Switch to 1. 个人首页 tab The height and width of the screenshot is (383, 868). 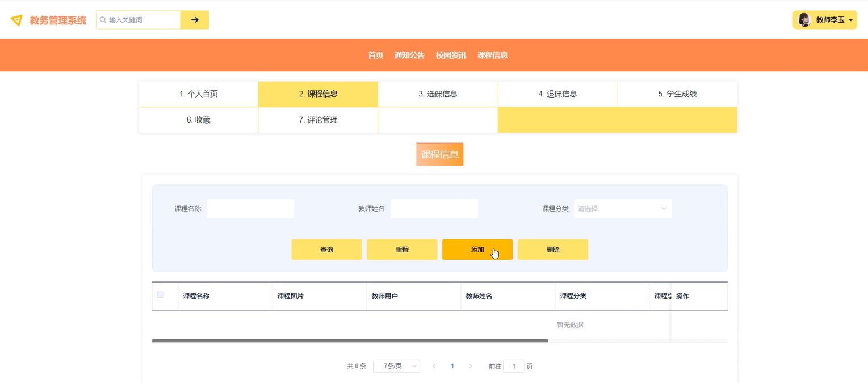pos(198,94)
